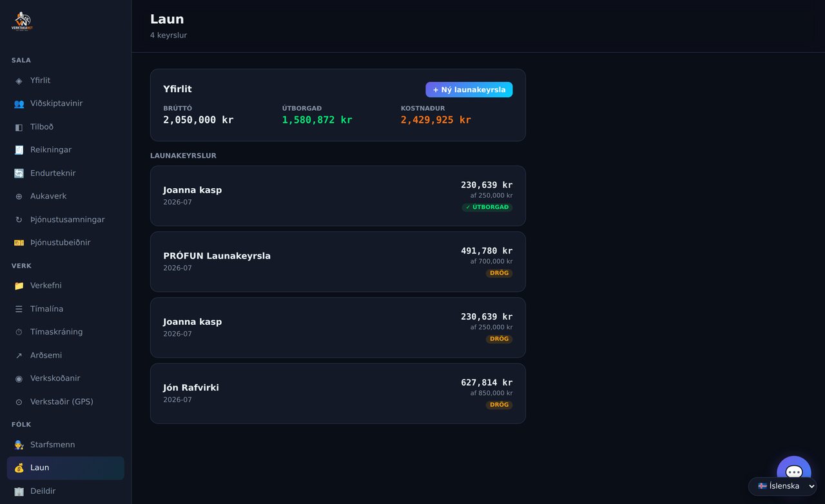Click the Reikningar receipt icon
825x504 pixels.
(x=19, y=150)
